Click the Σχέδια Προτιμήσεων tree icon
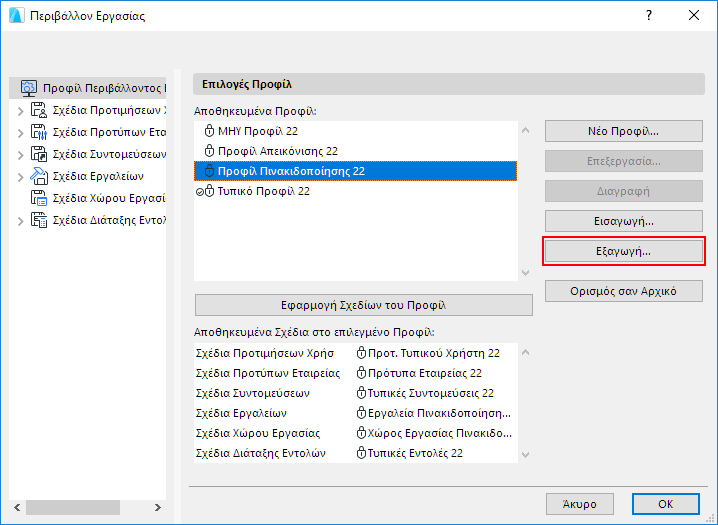Screen dimensions: 718x525 (40, 110)
